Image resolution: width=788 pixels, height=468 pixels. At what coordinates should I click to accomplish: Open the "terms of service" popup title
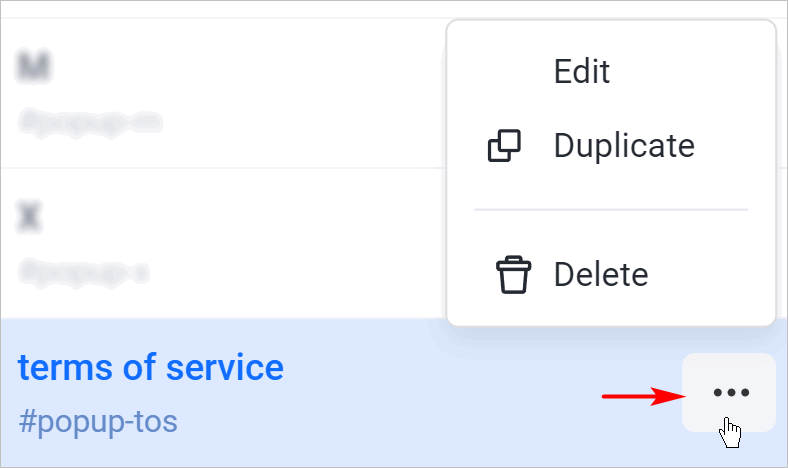[x=151, y=368]
